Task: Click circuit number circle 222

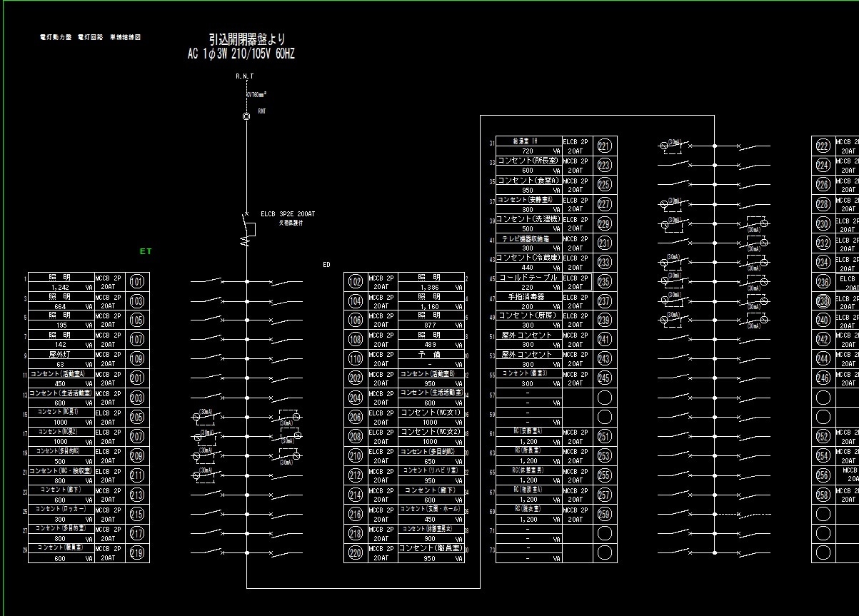Action: point(823,146)
